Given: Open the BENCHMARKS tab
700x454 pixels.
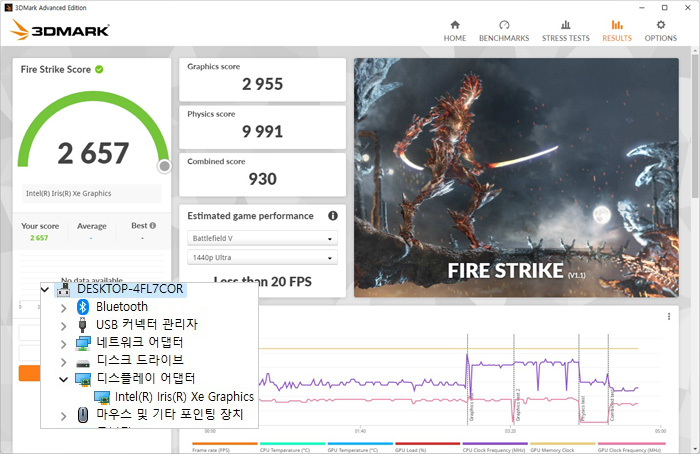Looking at the screenshot, I should [504, 31].
